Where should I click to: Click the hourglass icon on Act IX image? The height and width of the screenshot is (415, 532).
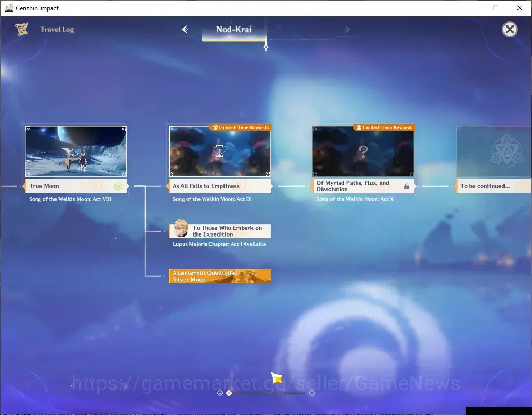click(219, 151)
